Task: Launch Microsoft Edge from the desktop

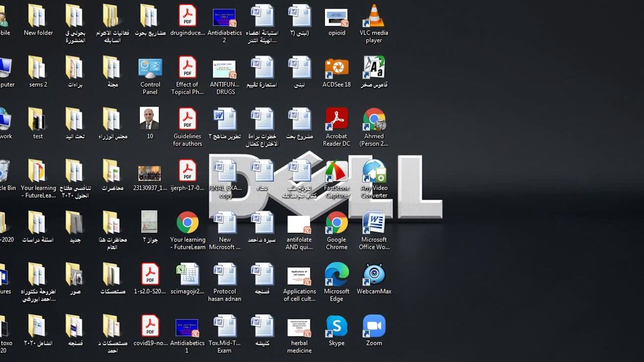Action: coord(337,283)
